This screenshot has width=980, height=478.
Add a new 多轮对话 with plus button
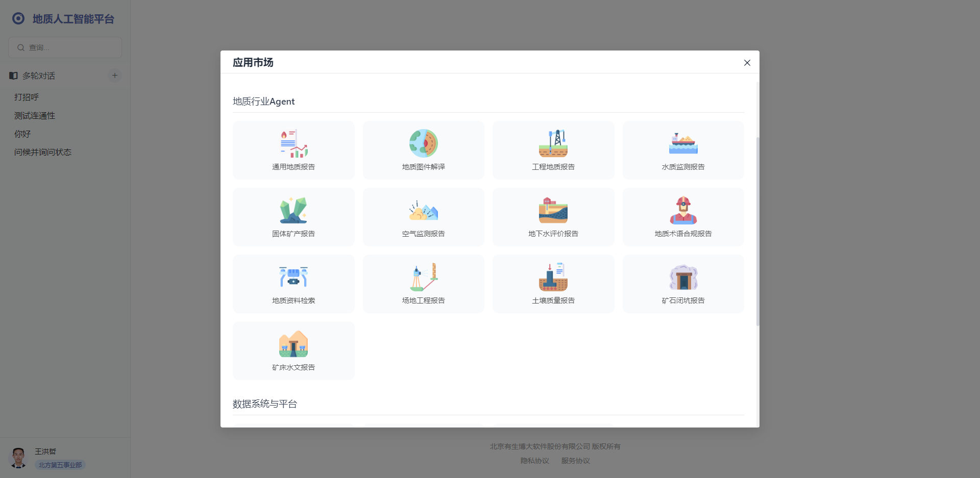point(115,76)
